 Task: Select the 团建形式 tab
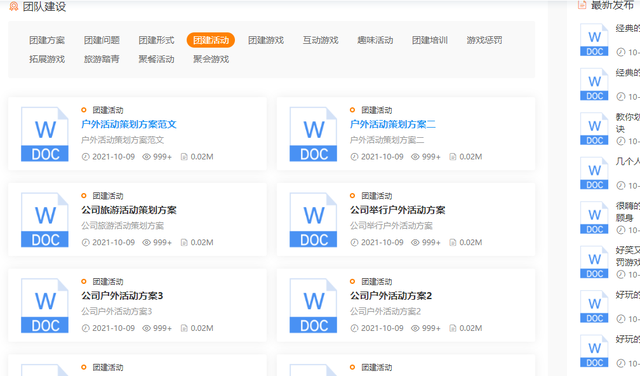point(156,40)
